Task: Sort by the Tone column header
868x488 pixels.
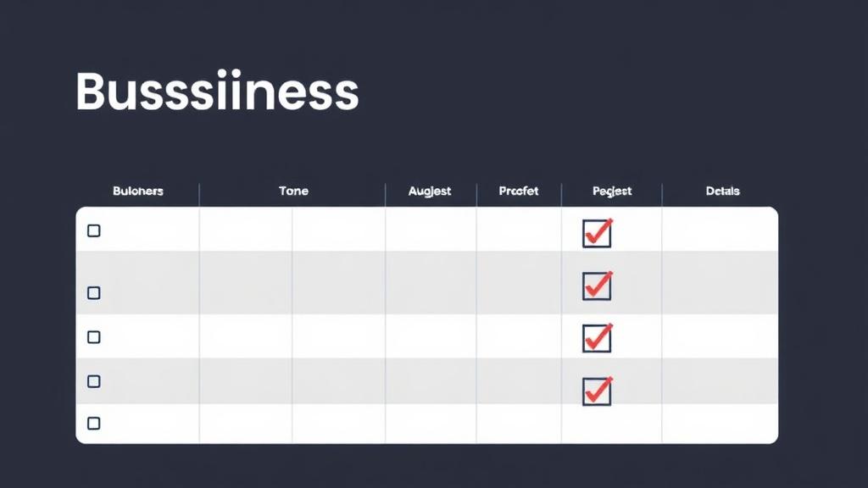Action: pyautogui.click(x=293, y=191)
